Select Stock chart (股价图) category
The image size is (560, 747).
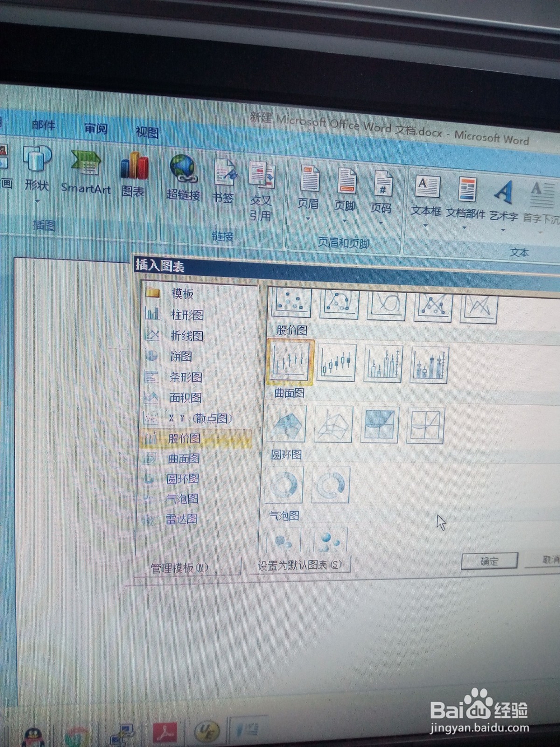[x=196, y=439]
